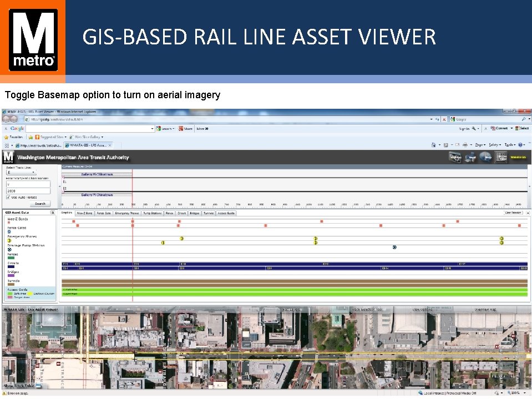This screenshot has width=532, height=399.
Task: Click the browser URL address field
Action: point(226,119)
